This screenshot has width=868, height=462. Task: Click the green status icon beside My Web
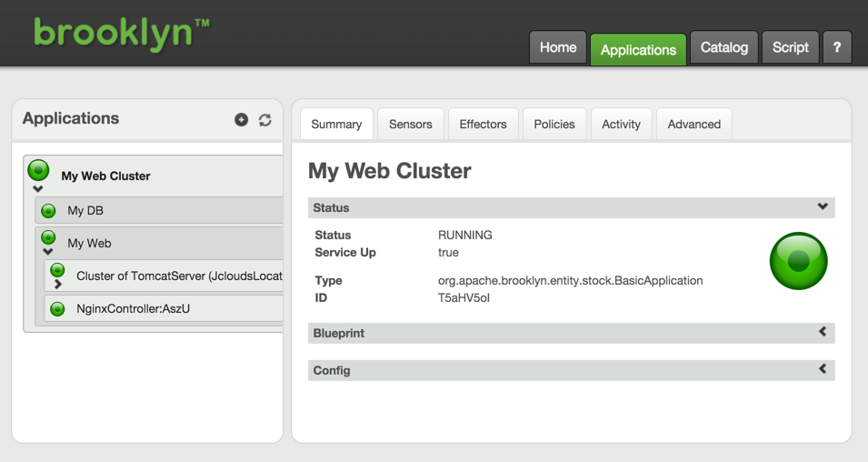coord(49,238)
